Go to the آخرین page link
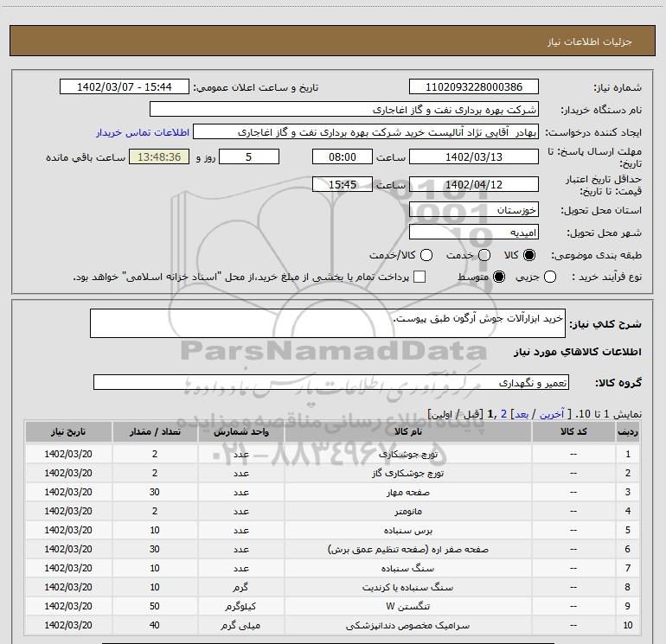 point(552,414)
